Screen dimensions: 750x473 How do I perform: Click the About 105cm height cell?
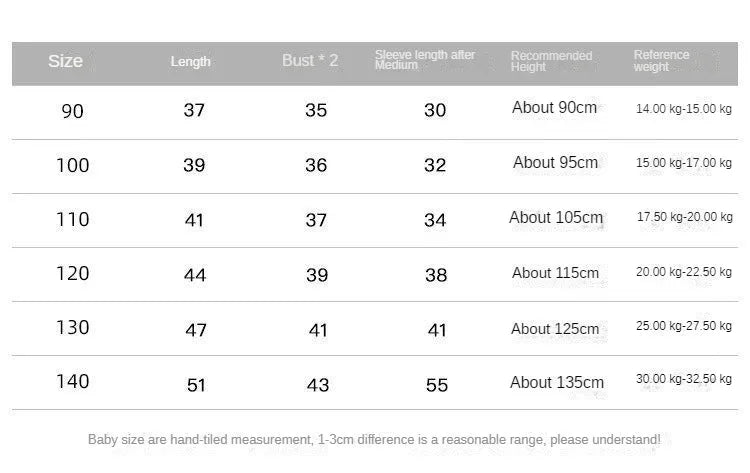click(556, 218)
